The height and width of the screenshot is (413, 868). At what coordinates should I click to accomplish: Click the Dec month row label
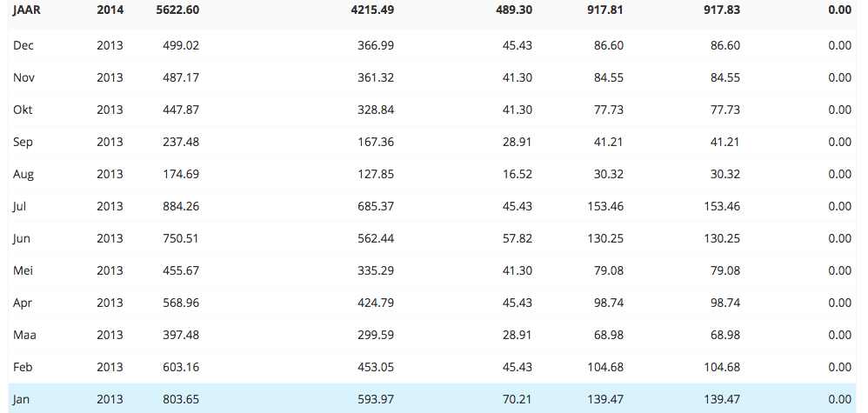pyautogui.click(x=23, y=45)
